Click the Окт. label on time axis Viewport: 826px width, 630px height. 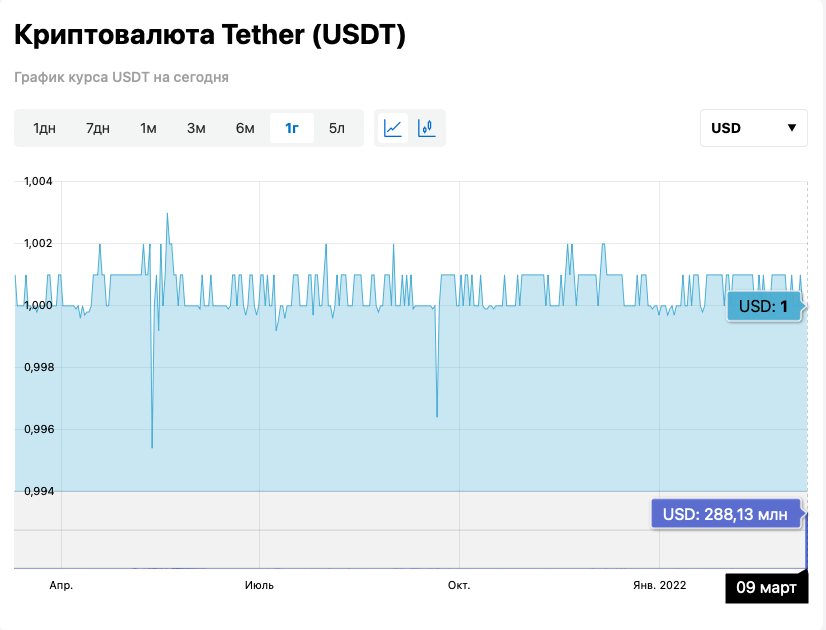[459, 585]
